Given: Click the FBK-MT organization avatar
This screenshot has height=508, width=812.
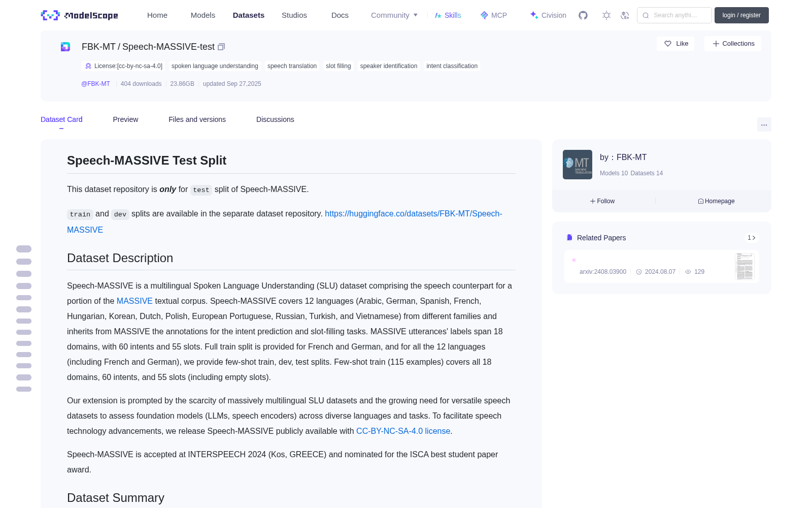Looking at the screenshot, I should coord(578,165).
